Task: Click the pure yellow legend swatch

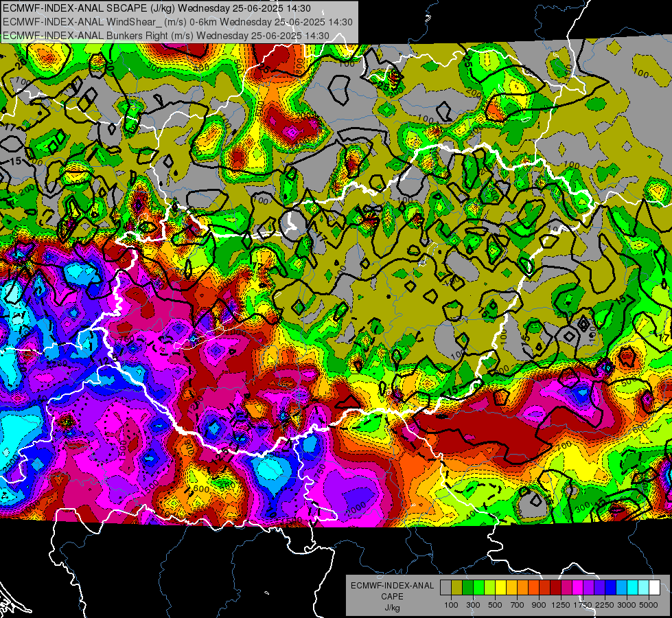Action: (500, 588)
